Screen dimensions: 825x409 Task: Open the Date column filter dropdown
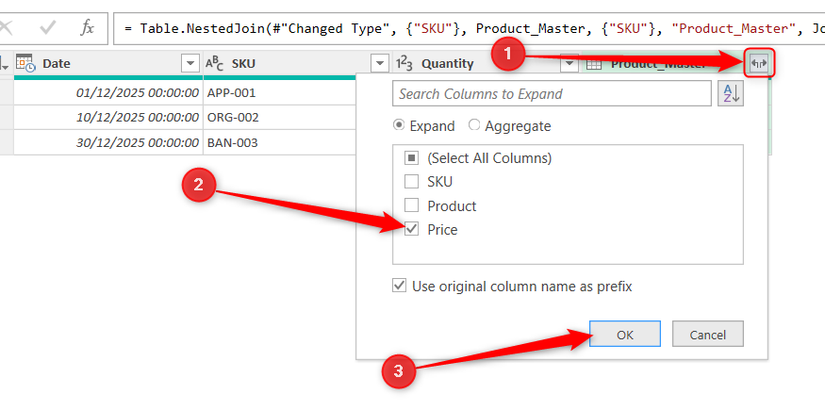190,64
